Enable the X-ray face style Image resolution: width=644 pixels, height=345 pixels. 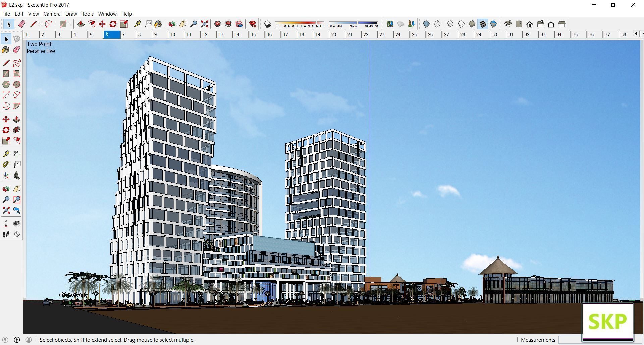click(x=426, y=24)
